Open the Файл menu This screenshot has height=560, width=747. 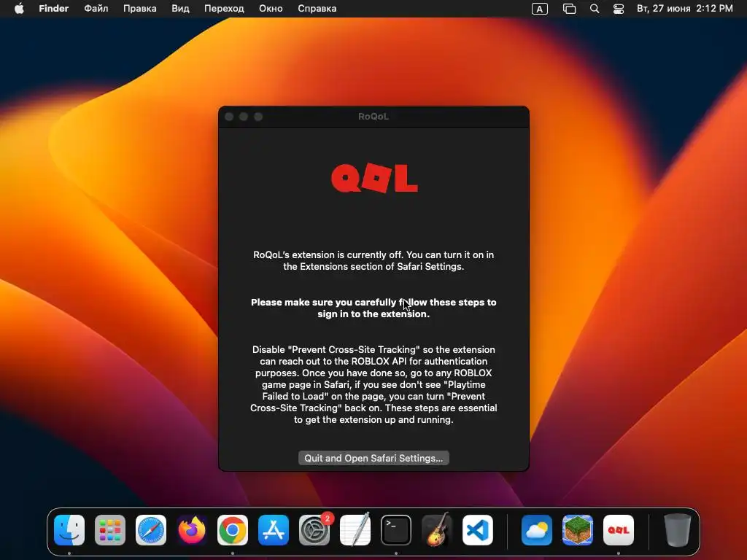[x=96, y=9]
